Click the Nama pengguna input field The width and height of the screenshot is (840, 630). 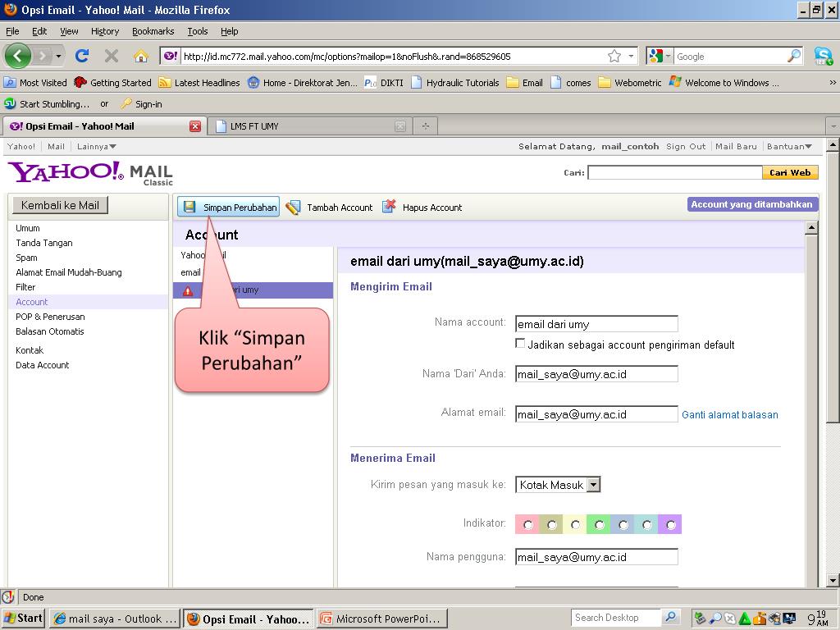pyautogui.click(x=596, y=557)
